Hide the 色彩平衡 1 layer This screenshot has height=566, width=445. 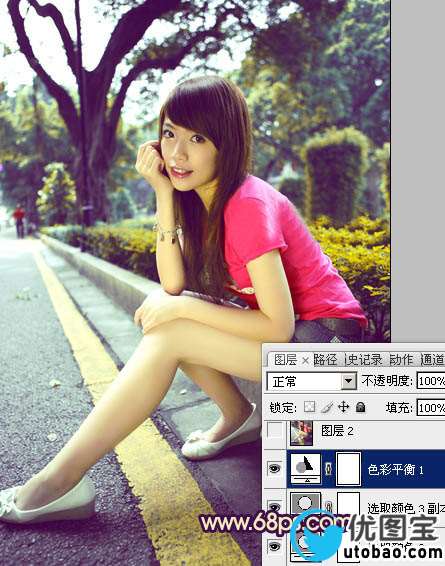[274, 469]
